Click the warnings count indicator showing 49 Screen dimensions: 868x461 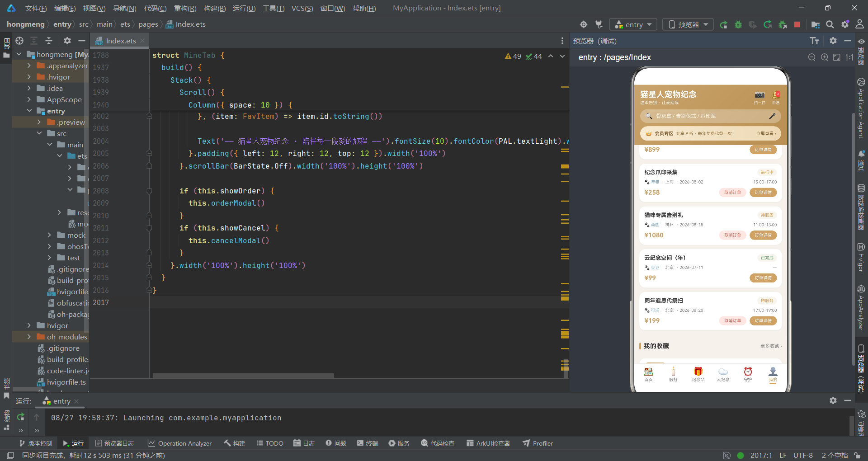(513, 56)
